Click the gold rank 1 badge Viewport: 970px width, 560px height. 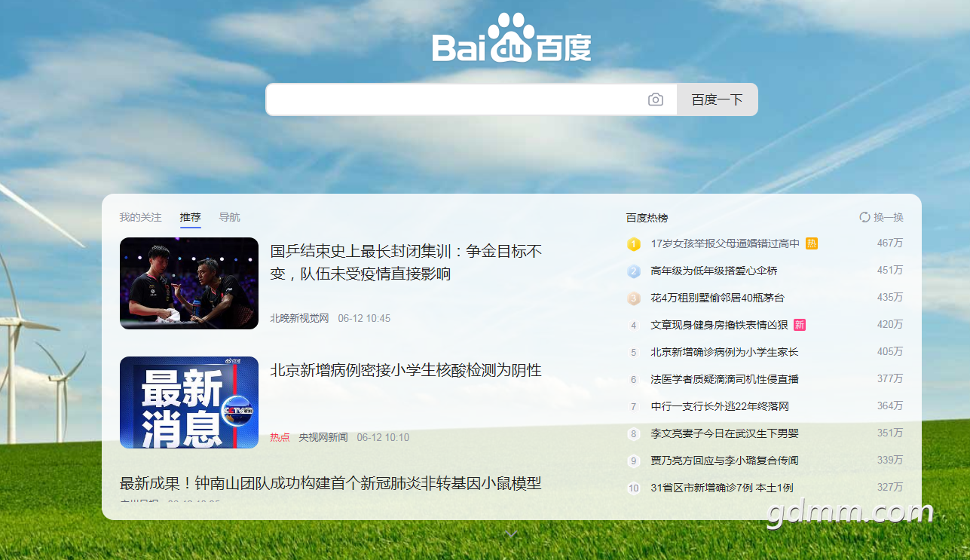pos(634,244)
